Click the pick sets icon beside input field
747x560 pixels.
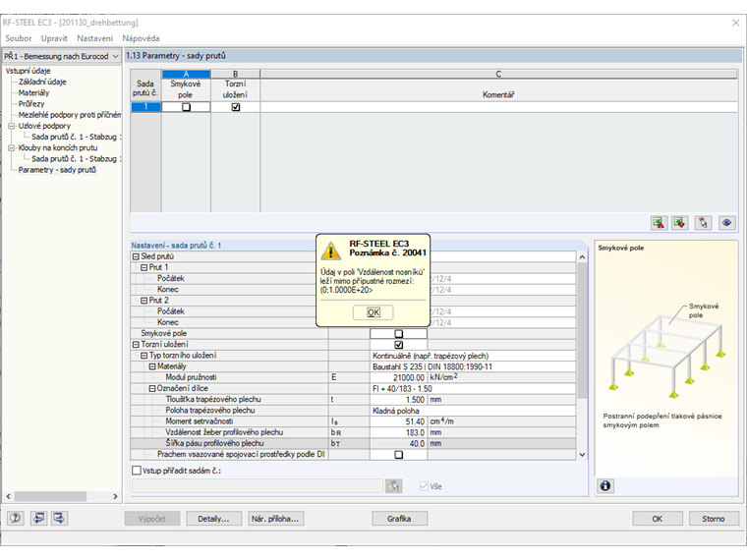click(x=393, y=485)
